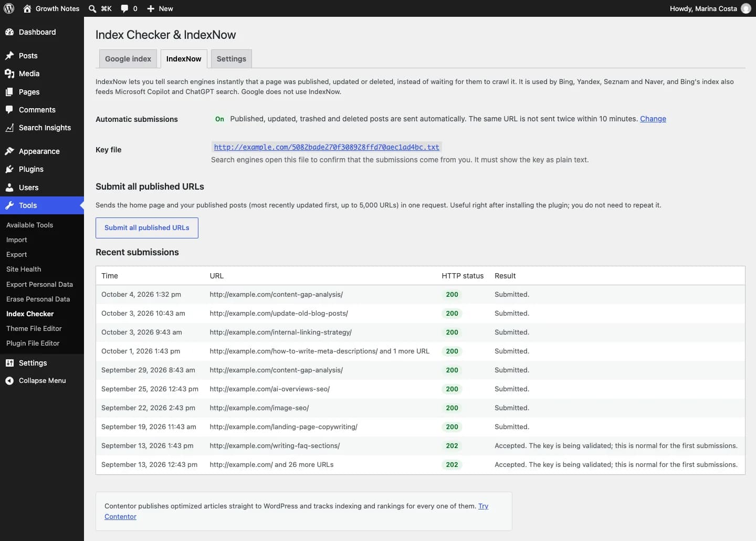Switch to the Google index tab
The width and height of the screenshot is (756, 541).
click(128, 59)
